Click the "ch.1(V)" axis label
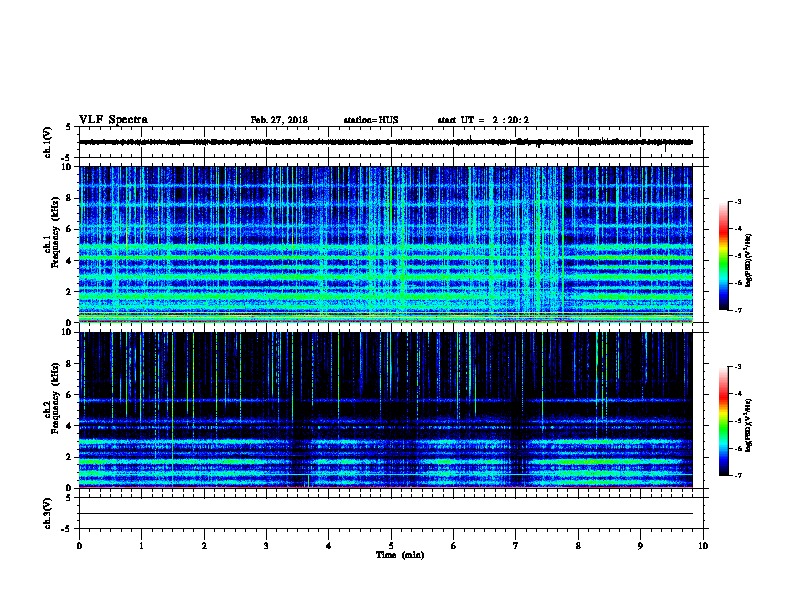This screenshot has width=792, height=612. (x=47, y=142)
